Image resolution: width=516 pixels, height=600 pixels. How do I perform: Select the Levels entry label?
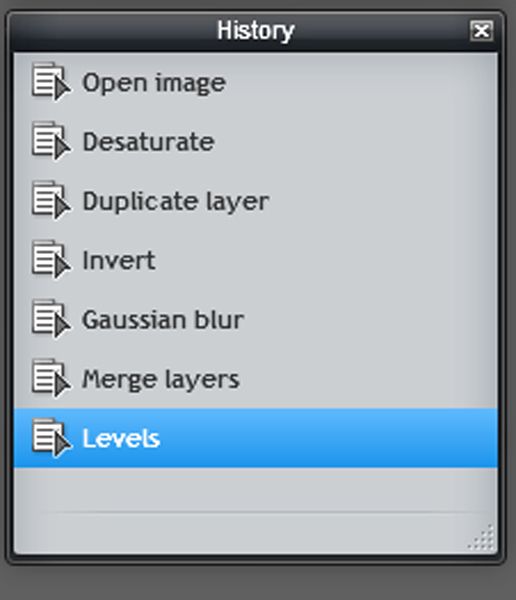click(x=121, y=438)
